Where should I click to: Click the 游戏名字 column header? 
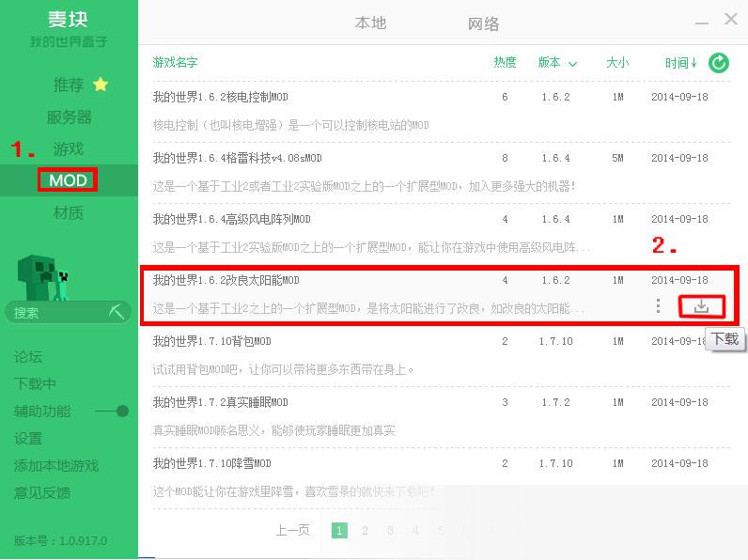pos(175,62)
